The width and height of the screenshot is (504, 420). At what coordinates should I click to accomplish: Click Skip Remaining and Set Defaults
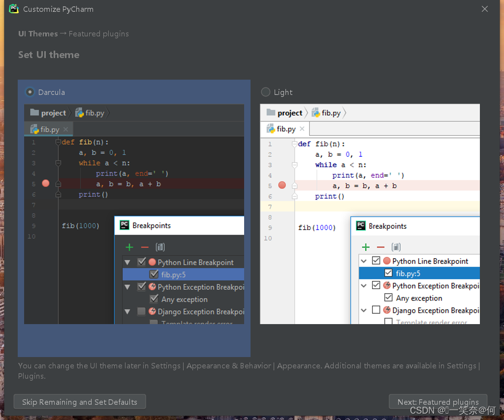80,402
